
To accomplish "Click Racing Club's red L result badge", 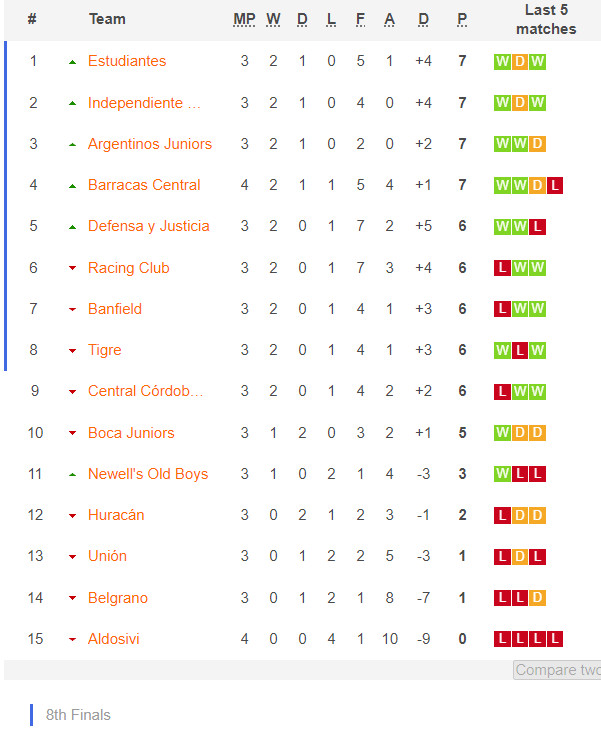I will pyautogui.click(x=502, y=268).
